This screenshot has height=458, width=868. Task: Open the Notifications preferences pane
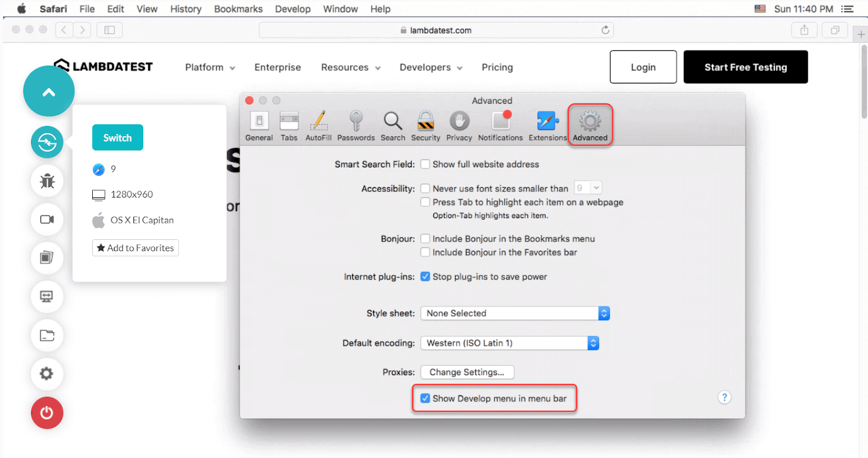tap(501, 126)
